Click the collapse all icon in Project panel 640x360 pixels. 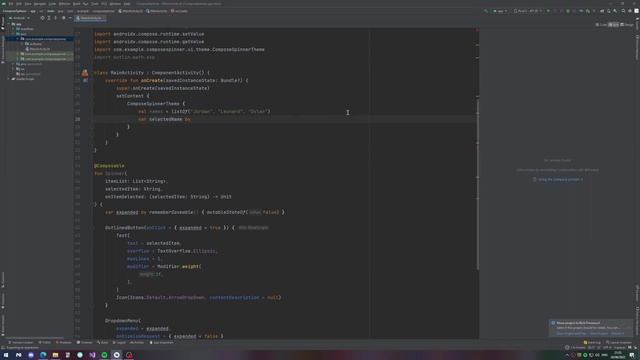[56, 18]
